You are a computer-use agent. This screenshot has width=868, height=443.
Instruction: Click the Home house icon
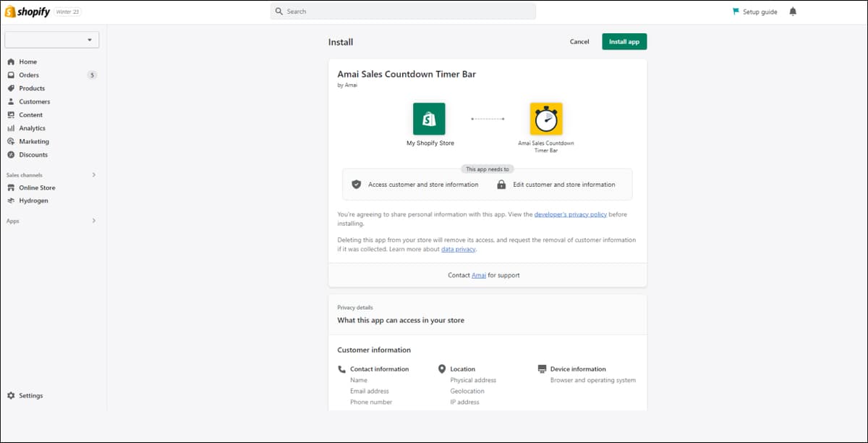11,62
